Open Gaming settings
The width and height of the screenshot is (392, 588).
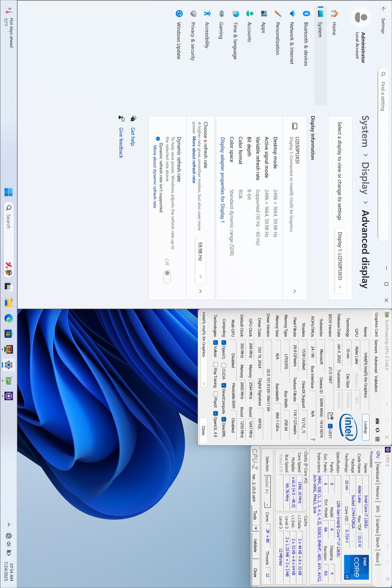[221, 24]
